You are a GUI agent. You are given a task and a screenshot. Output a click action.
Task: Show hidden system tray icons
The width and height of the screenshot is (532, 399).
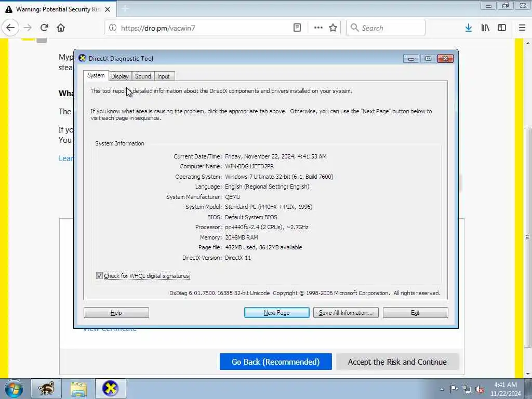pyautogui.click(x=442, y=389)
